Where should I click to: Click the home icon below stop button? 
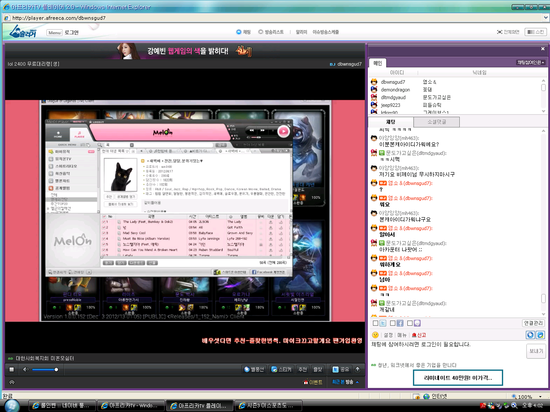(x=12, y=382)
